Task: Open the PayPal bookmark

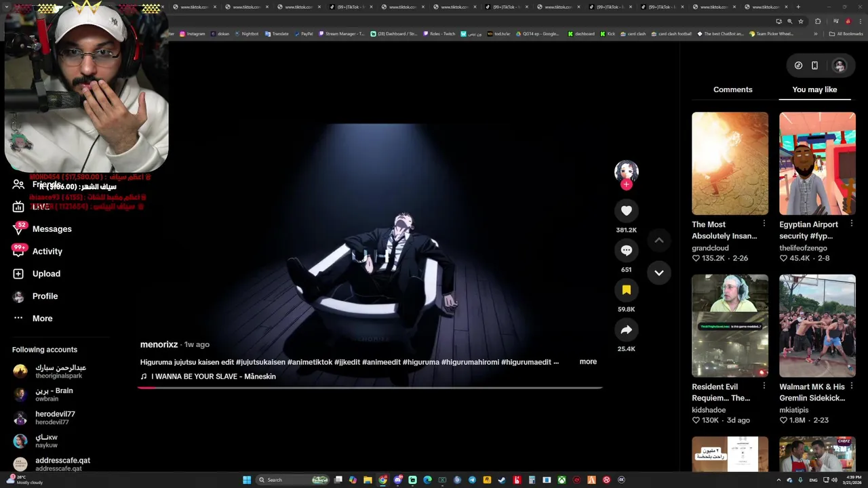Action: 304,34
